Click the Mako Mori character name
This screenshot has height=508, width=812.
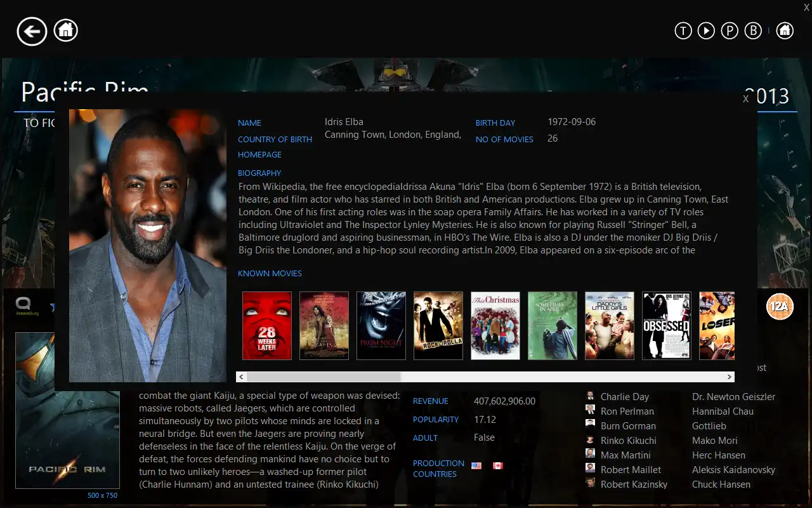[x=715, y=441]
